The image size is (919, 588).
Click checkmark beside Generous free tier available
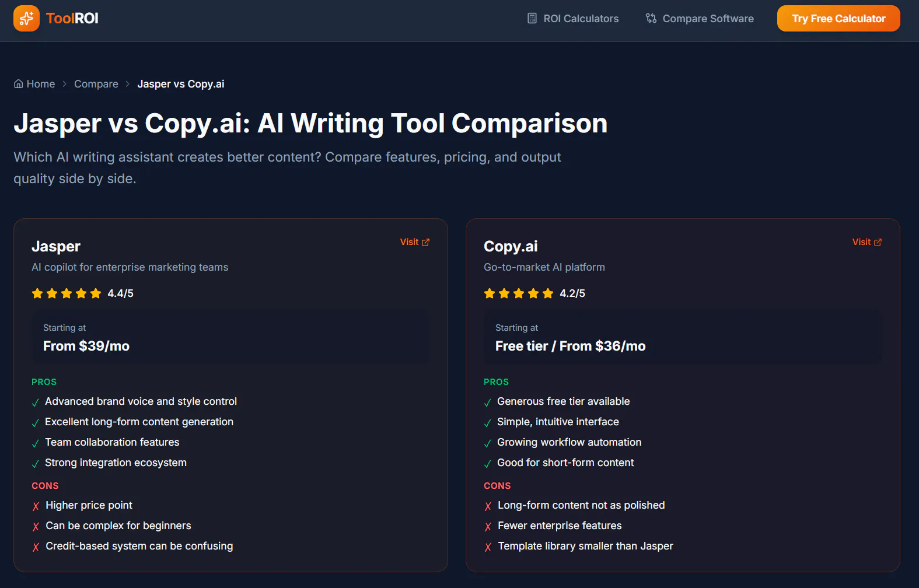pyautogui.click(x=488, y=402)
